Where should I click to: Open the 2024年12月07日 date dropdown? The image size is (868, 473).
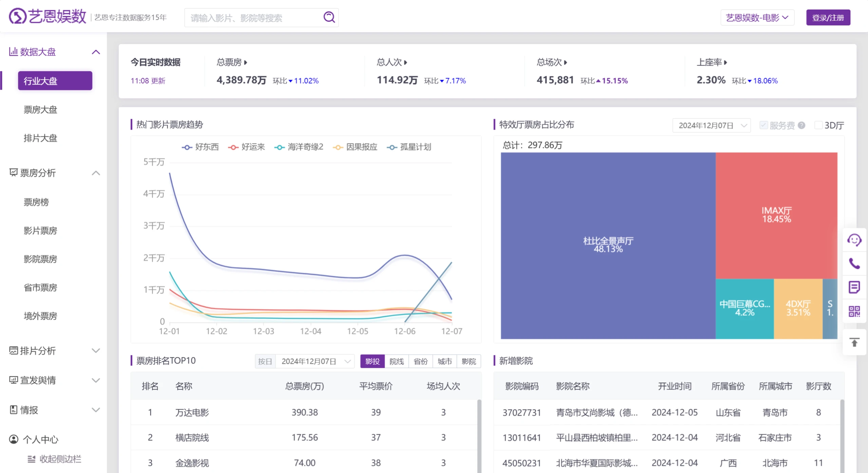[x=711, y=125]
